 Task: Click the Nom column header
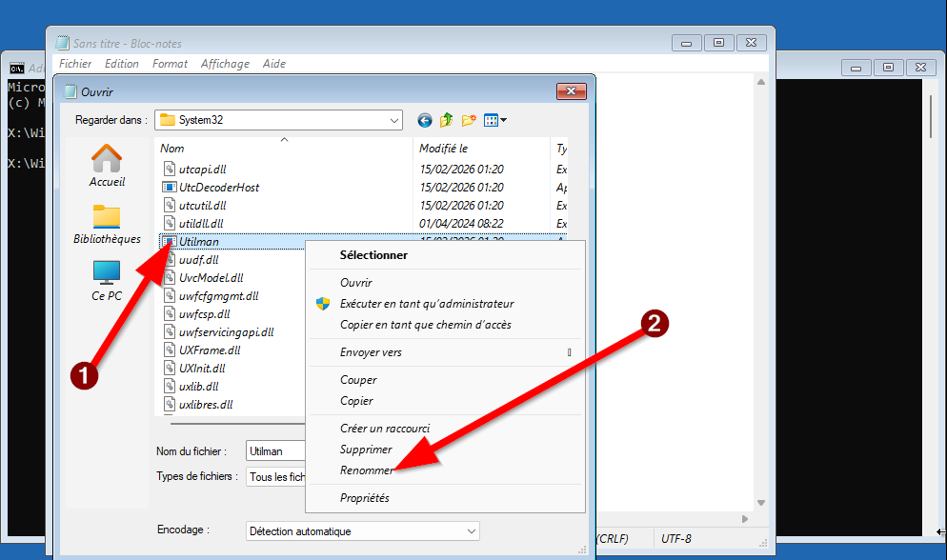coord(172,149)
